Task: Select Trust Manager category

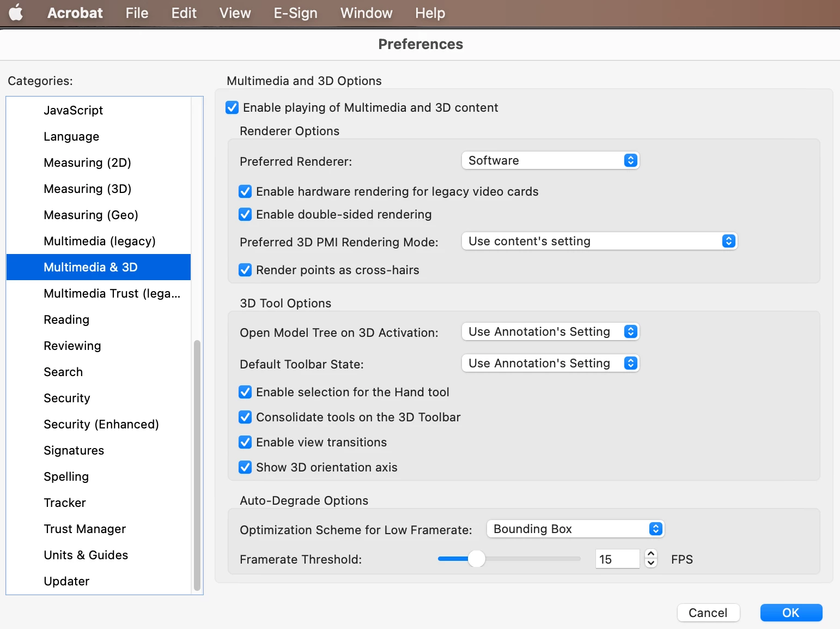Action: point(99,529)
